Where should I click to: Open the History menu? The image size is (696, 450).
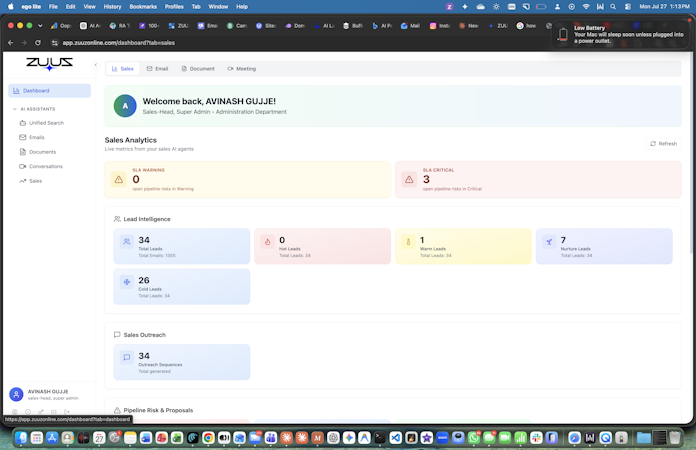[x=112, y=7]
